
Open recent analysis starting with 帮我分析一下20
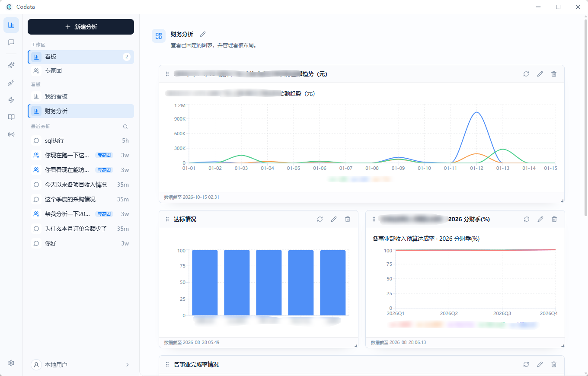(x=81, y=214)
